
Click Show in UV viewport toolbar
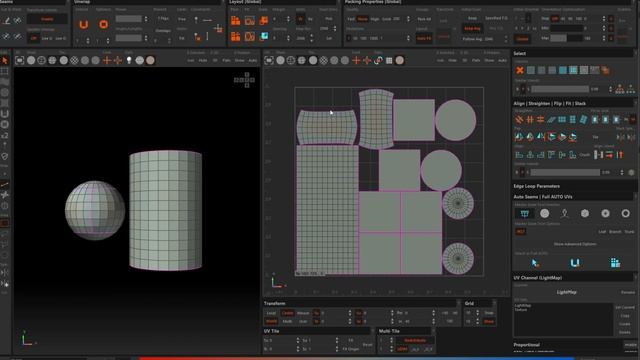[x=489, y=60]
